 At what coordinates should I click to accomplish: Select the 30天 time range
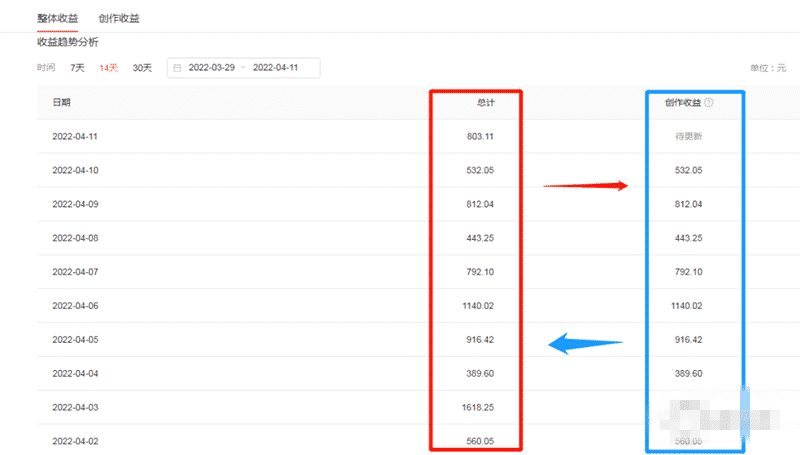pyautogui.click(x=142, y=68)
